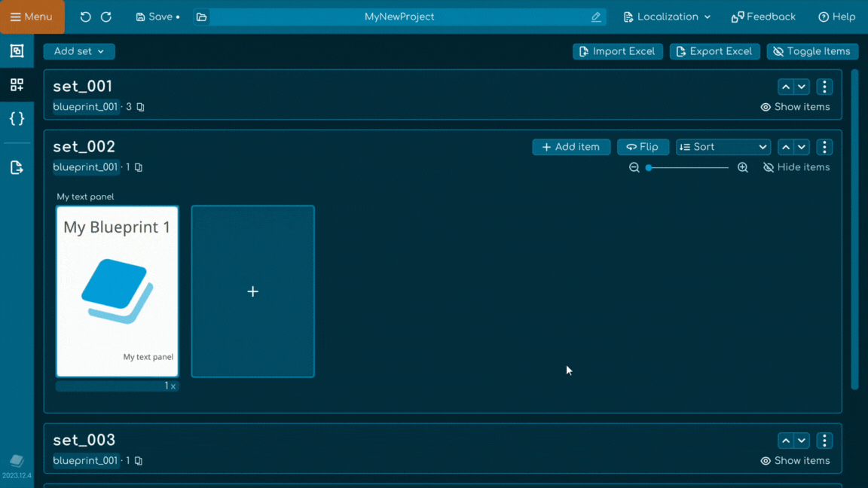Screen dimensions: 868x488
Task: Open the Localization dropdown
Action: pos(666,17)
